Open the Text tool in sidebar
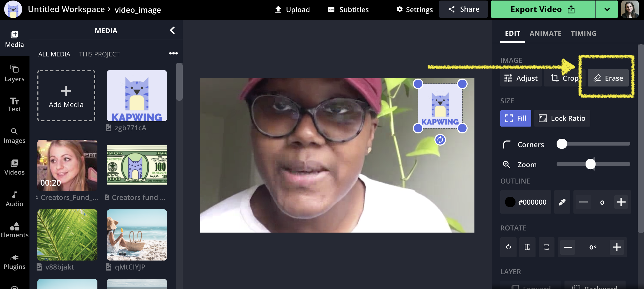This screenshot has width=644, height=289. pyautogui.click(x=14, y=104)
